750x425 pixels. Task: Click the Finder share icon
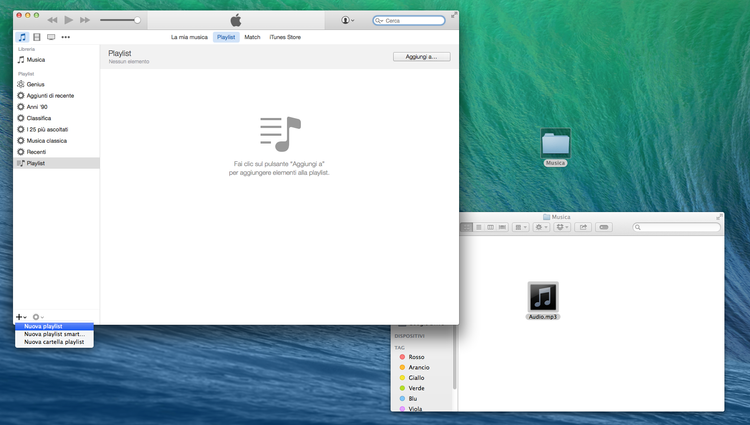click(583, 228)
